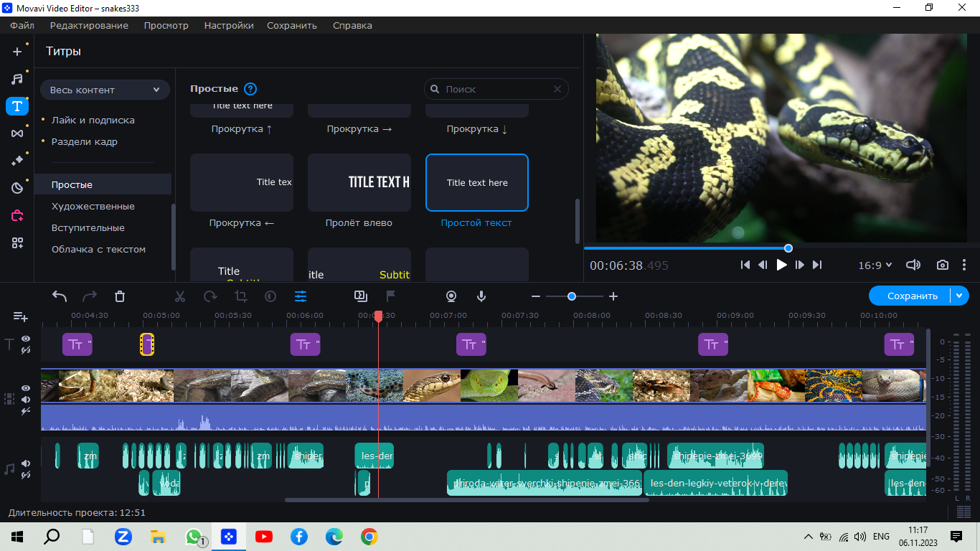Open the Effects magic wand icon
The image size is (980, 551).
pyautogui.click(x=17, y=161)
